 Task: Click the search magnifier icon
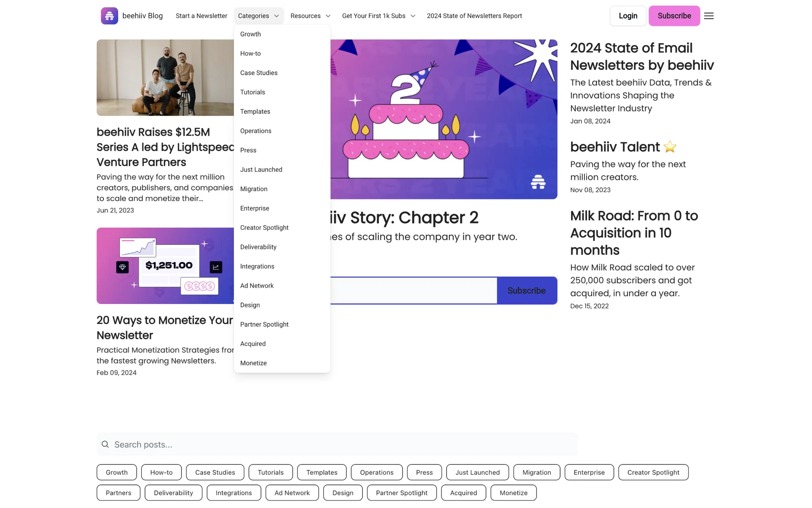pos(105,444)
